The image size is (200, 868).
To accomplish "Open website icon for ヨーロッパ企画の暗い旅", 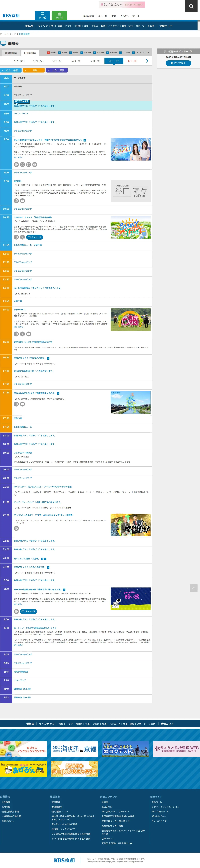I will pyautogui.click(x=16, y=611).
